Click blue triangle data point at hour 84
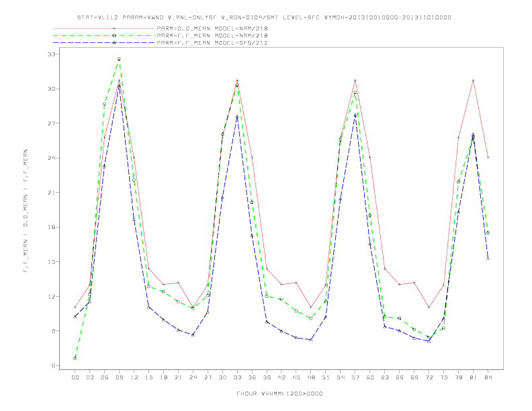The height and width of the screenshot is (411, 532). 488,259
